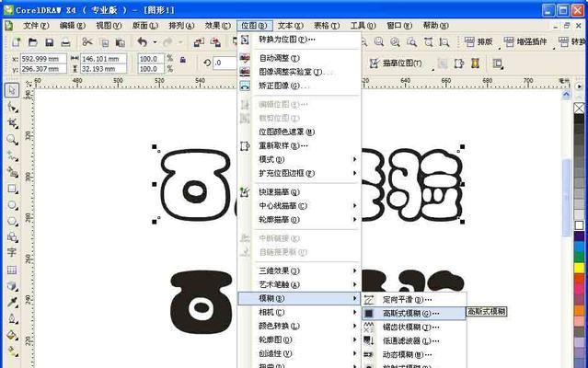Click the rotation angle field
588x368 pixels.
(x=225, y=63)
